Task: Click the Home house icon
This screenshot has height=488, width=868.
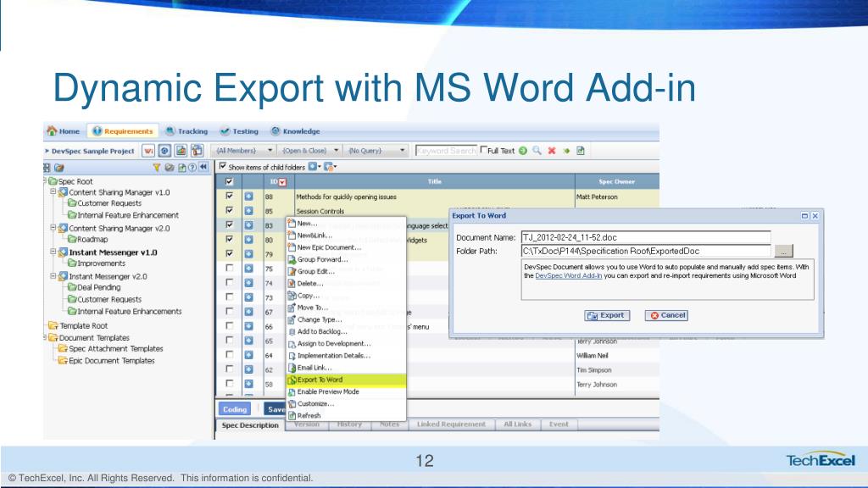Action: point(52,130)
